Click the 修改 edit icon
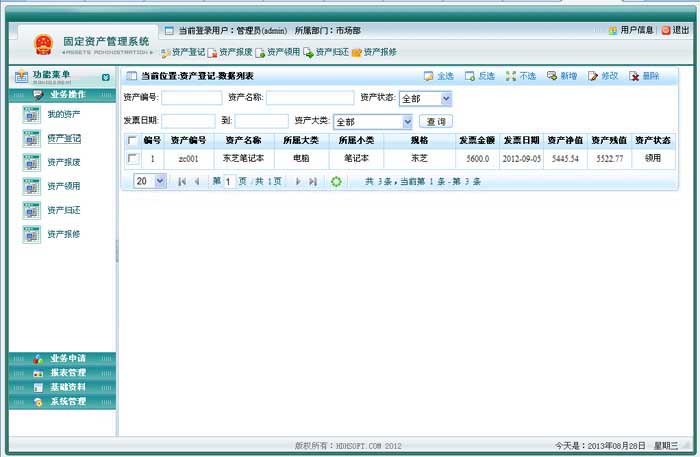Image resolution: width=700 pixels, height=457 pixels. tap(593, 76)
